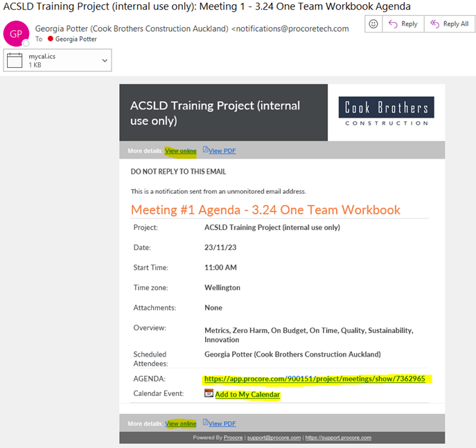Click the start time value 11:00 AM
The width and height of the screenshot is (476, 448).
click(x=220, y=267)
